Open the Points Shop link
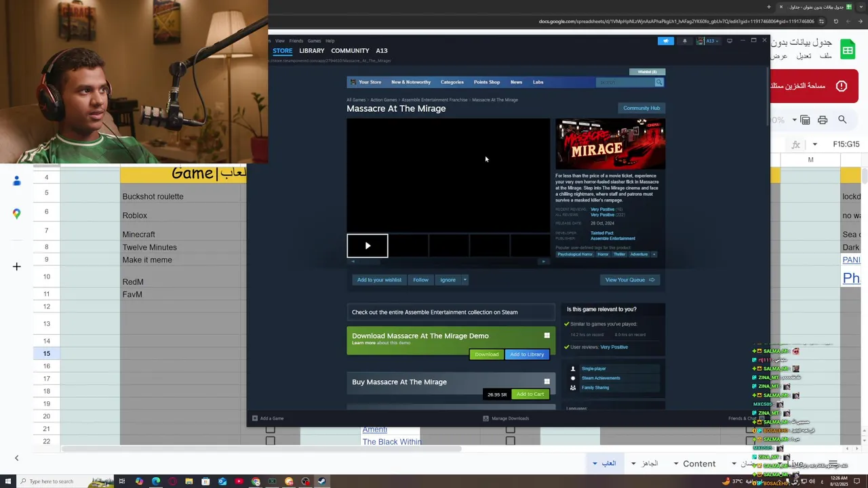Image resolution: width=868 pixels, height=488 pixels. click(x=487, y=82)
